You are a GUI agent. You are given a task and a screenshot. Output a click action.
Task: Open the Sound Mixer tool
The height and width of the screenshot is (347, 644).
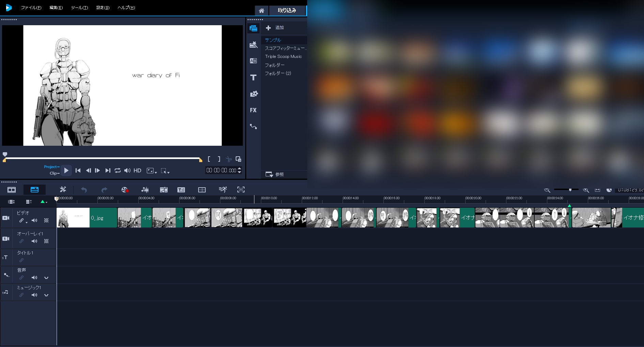coord(145,190)
